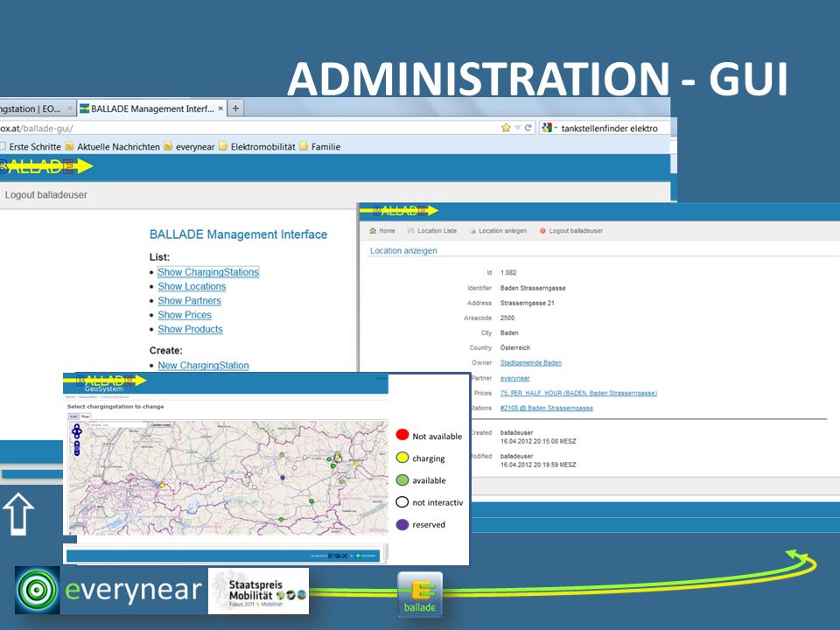Select the Identifier value Baden Strasserngasse

(533, 288)
